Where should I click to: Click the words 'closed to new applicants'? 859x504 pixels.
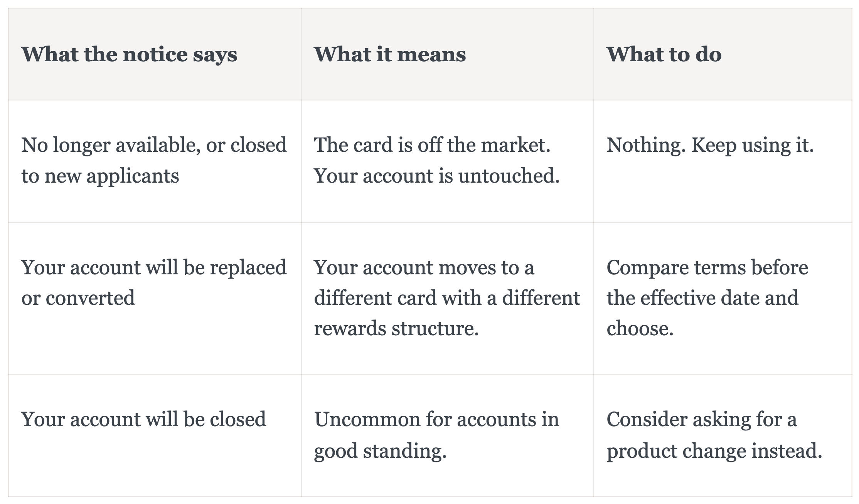click(154, 161)
